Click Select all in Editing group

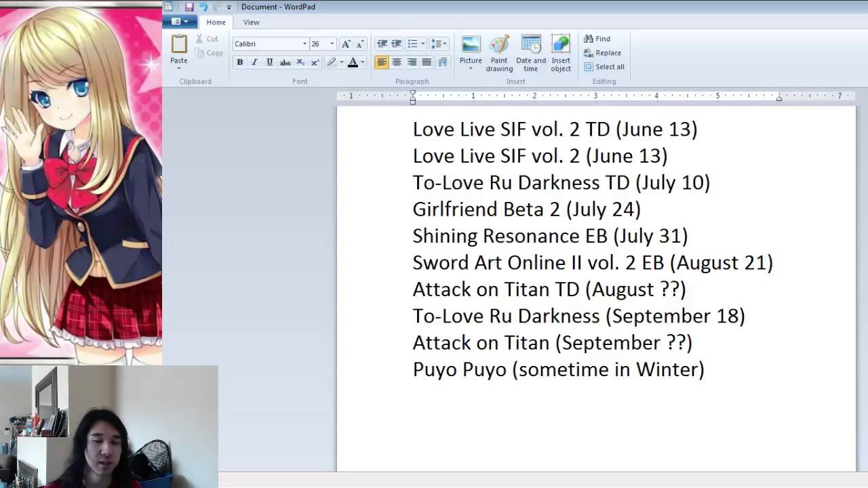(x=604, y=66)
